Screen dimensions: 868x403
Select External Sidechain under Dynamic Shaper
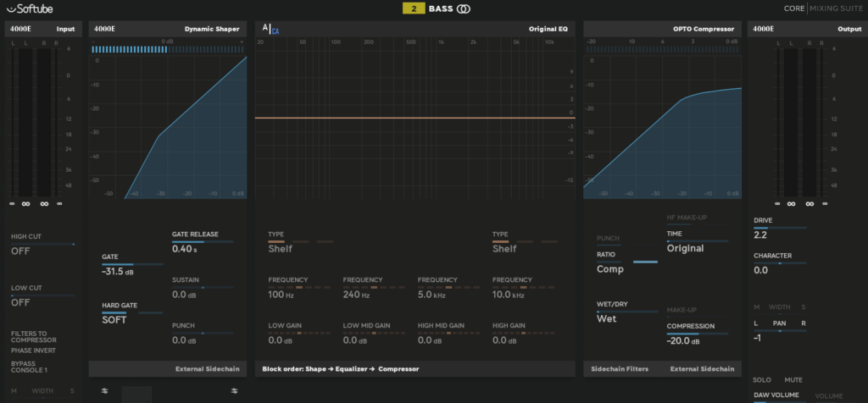(x=207, y=369)
